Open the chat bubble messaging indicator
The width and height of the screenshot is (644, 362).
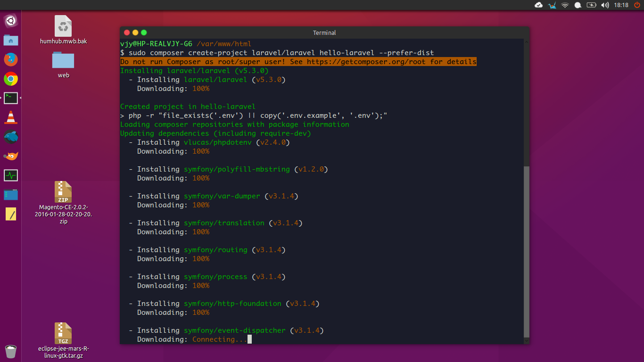(x=577, y=5)
